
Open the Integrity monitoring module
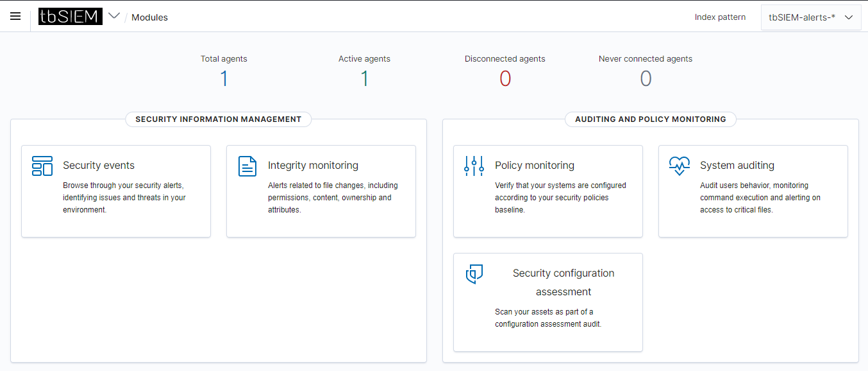(321, 191)
